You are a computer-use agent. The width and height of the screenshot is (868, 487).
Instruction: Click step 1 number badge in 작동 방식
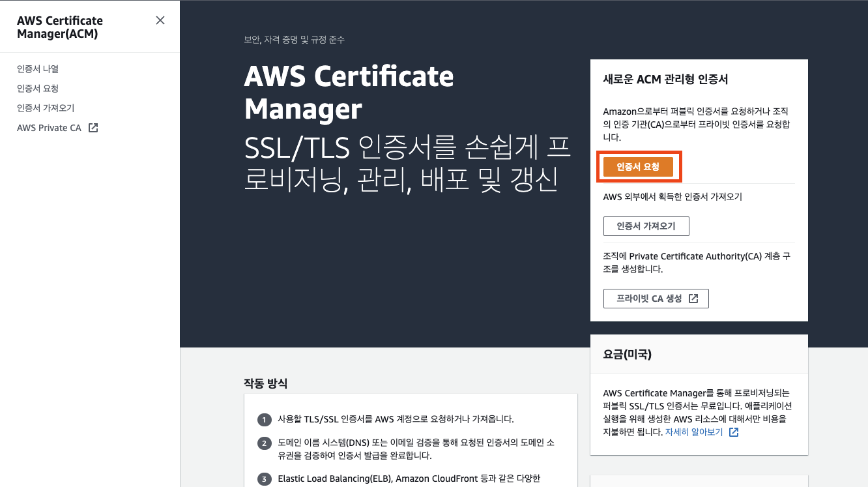click(x=264, y=419)
